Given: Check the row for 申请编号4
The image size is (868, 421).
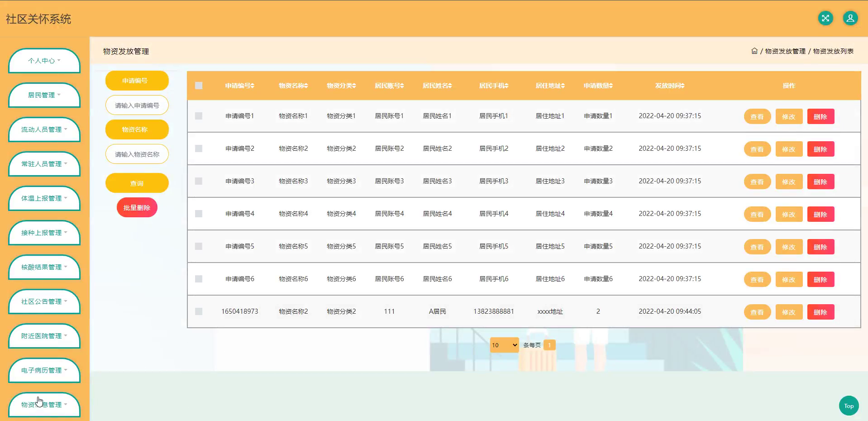Looking at the screenshot, I should (199, 214).
